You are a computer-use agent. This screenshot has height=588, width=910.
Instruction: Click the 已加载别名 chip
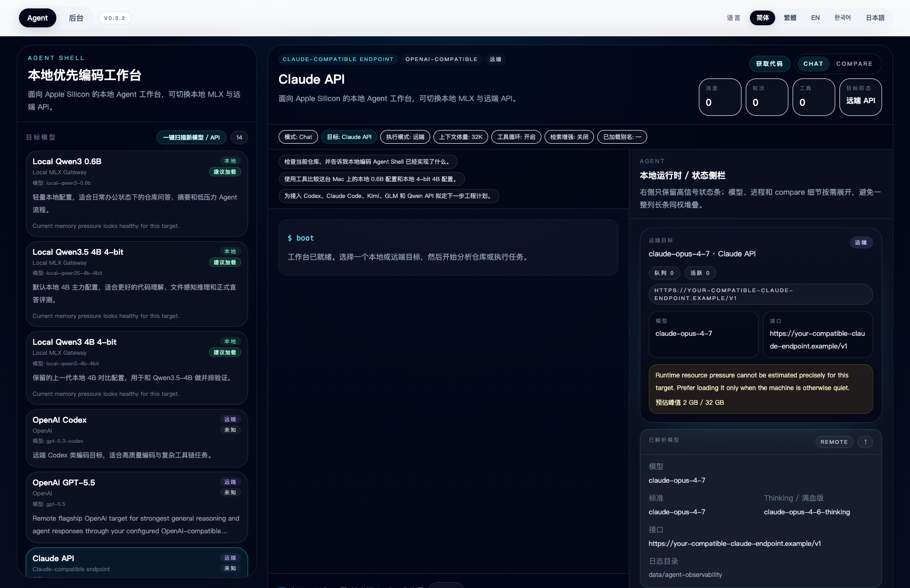(x=622, y=137)
